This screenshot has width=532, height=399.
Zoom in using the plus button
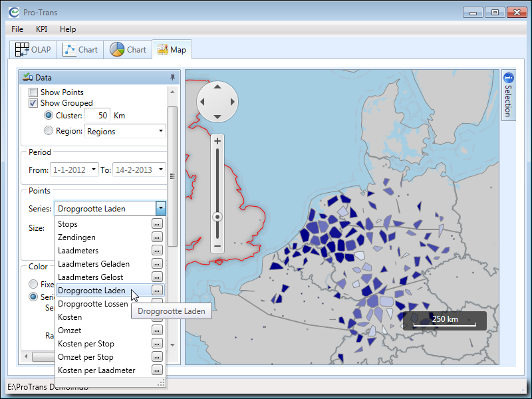(x=217, y=141)
